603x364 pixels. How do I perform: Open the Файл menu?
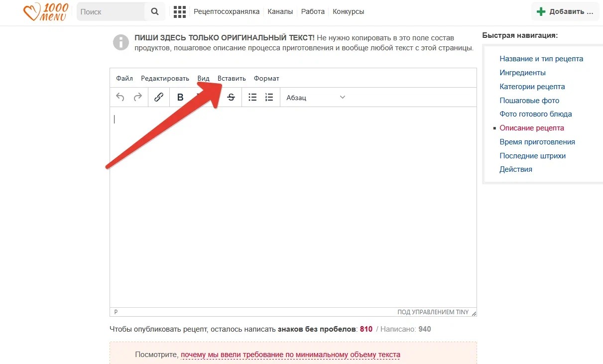pyautogui.click(x=124, y=78)
